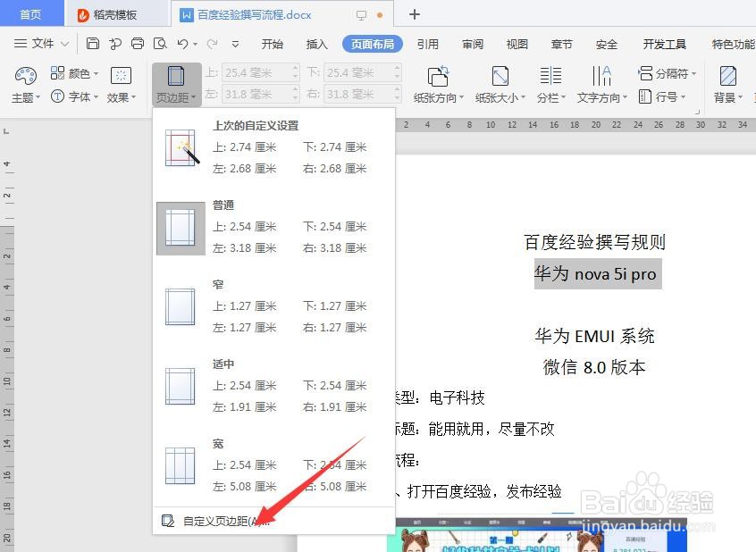Switch to the 引用 ribbon tab

pos(428,45)
